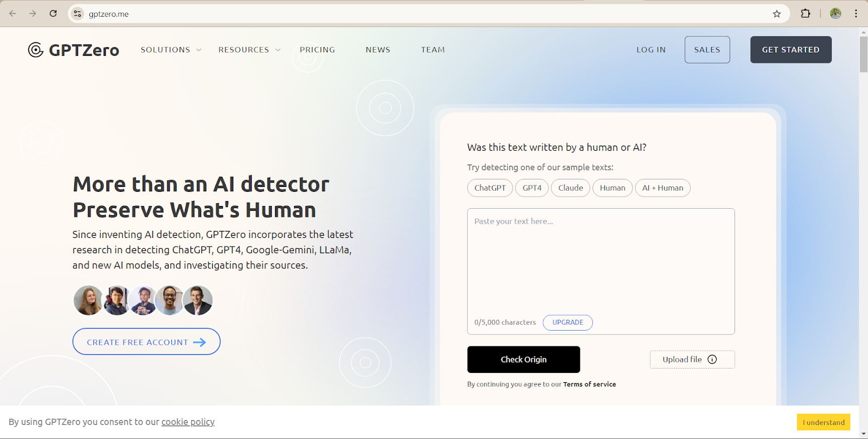Select the Human sample text
The width and height of the screenshot is (868, 439).
[x=612, y=188]
